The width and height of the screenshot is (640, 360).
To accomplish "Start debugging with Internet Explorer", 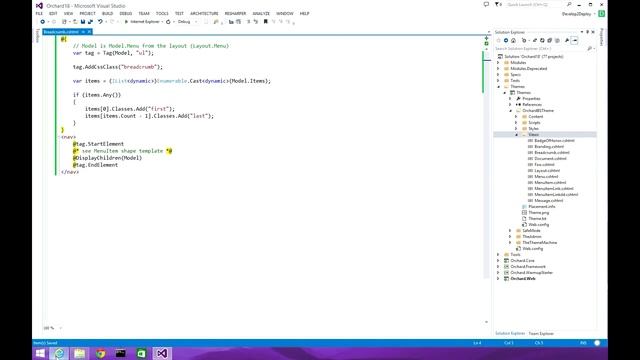I will [142, 22].
